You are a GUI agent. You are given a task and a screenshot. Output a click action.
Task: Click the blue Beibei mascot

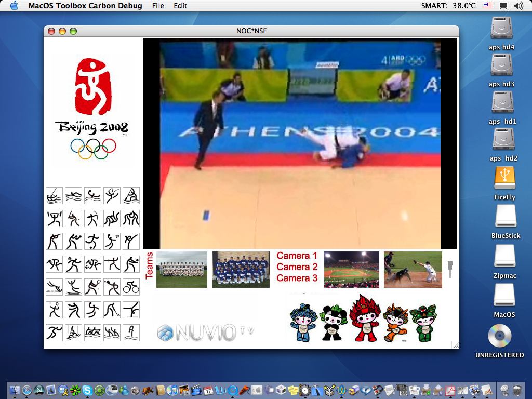(x=303, y=322)
